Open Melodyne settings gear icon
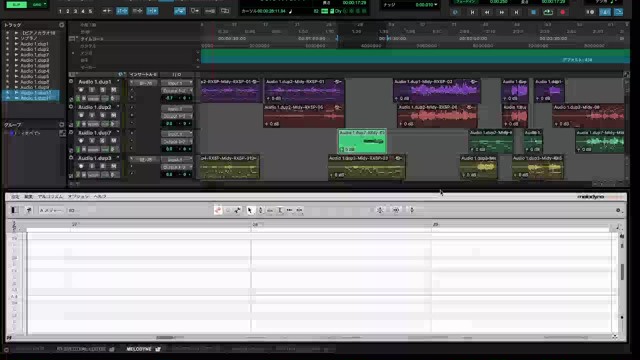The image size is (640, 360). pyautogui.click(x=618, y=210)
